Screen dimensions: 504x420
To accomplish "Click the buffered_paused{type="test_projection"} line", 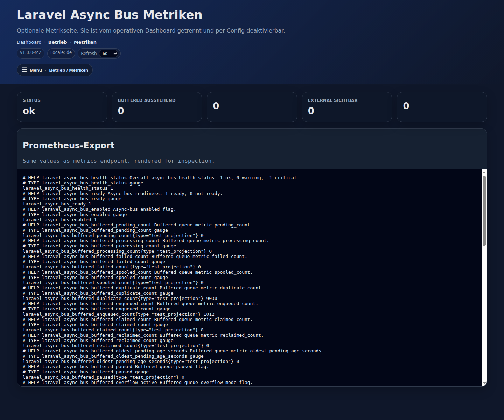I will 104,377.
